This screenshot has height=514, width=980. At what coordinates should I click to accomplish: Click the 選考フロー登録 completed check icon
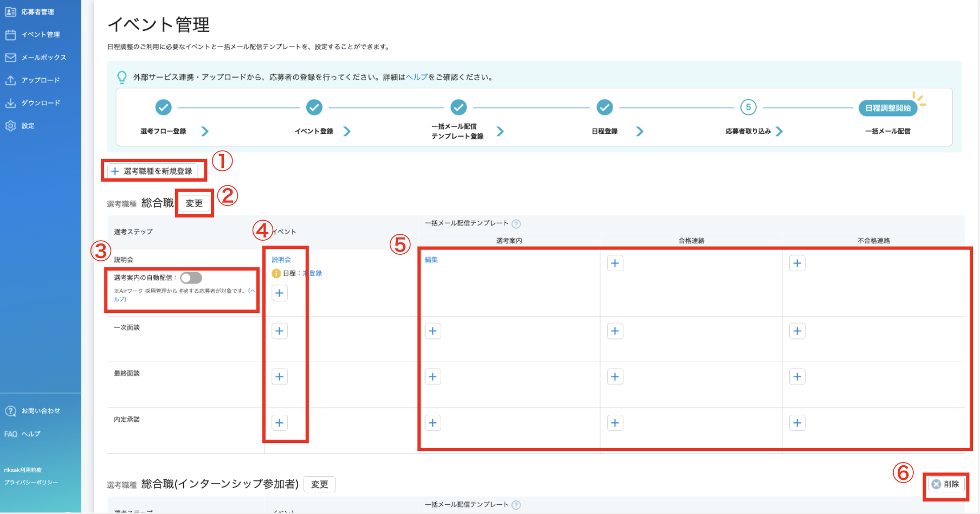[163, 107]
